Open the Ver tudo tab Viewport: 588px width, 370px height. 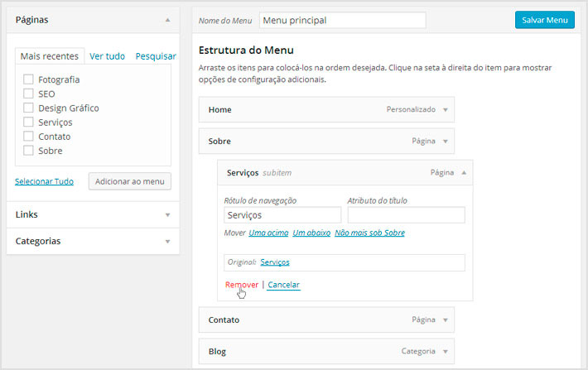pos(108,56)
